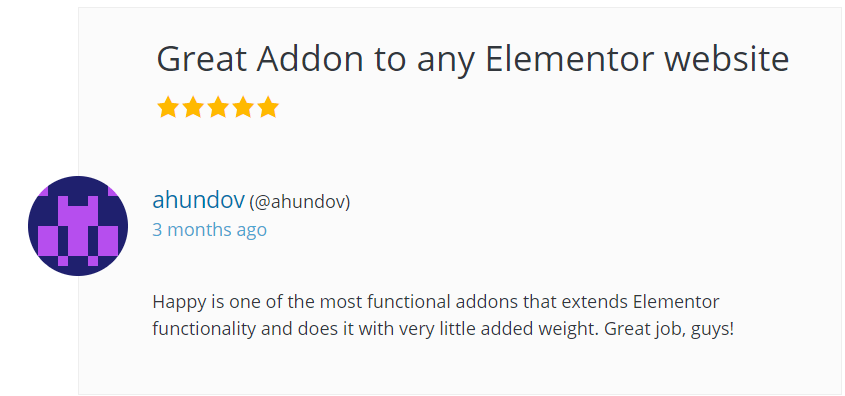Select the fifth rating star
The image size is (845, 396).
tap(268, 107)
